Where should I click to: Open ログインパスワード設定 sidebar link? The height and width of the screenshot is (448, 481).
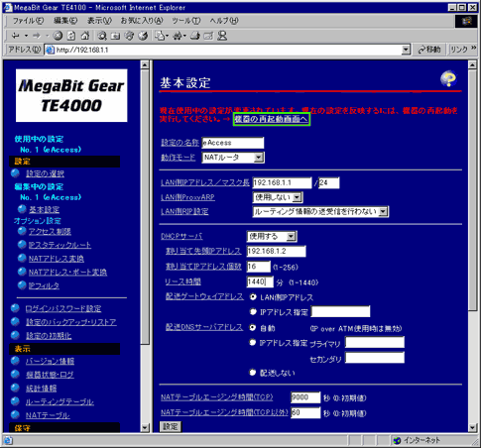[63, 308]
